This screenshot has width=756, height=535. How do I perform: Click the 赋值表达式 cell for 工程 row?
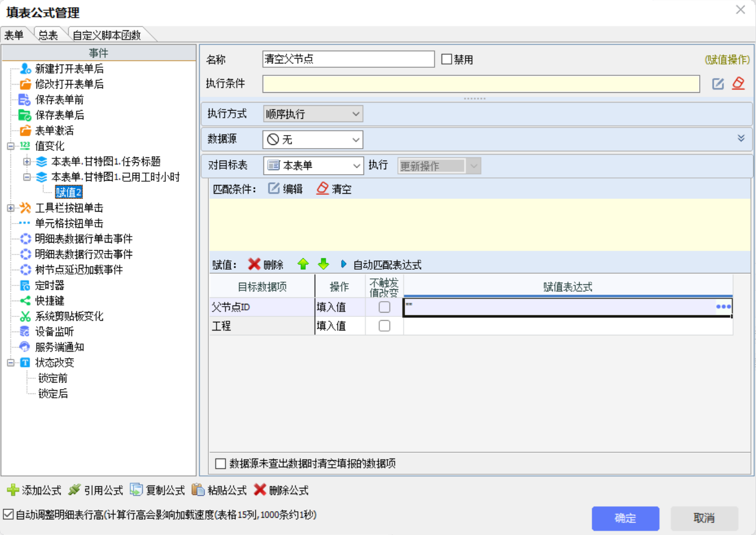(568, 326)
